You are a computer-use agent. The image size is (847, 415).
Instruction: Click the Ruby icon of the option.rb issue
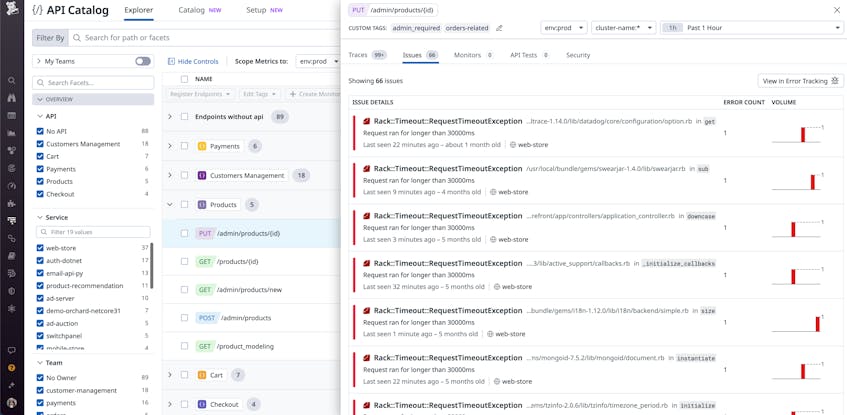click(366, 121)
